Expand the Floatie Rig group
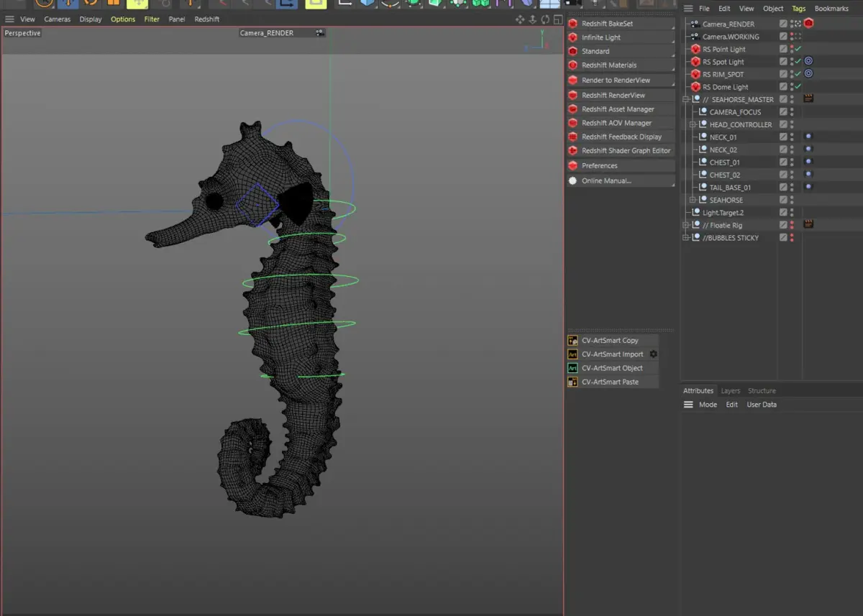 pyautogui.click(x=686, y=225)
